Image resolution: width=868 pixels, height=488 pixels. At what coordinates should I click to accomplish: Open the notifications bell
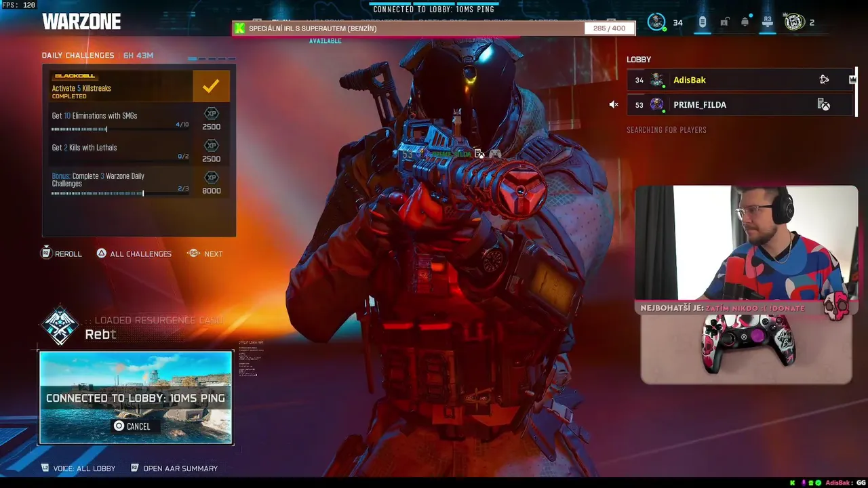[745, 22]
